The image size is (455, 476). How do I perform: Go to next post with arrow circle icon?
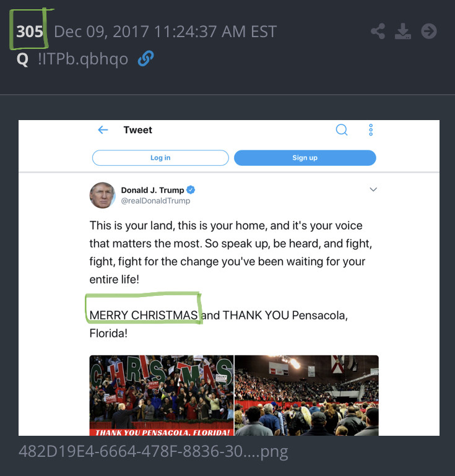(x=429, y=32)
